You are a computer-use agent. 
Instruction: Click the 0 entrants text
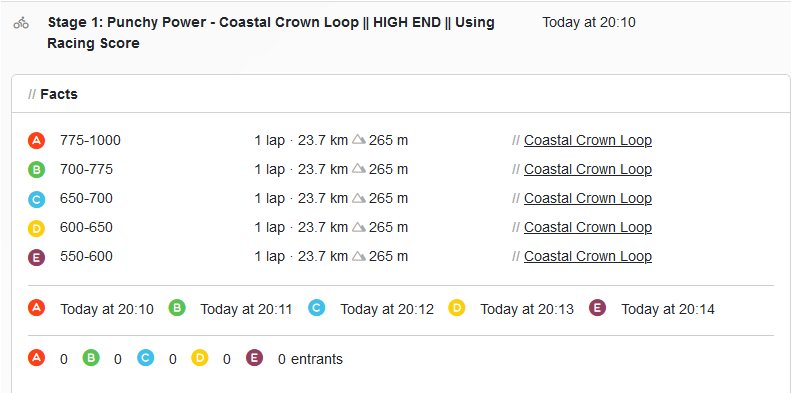click(310, 359)
